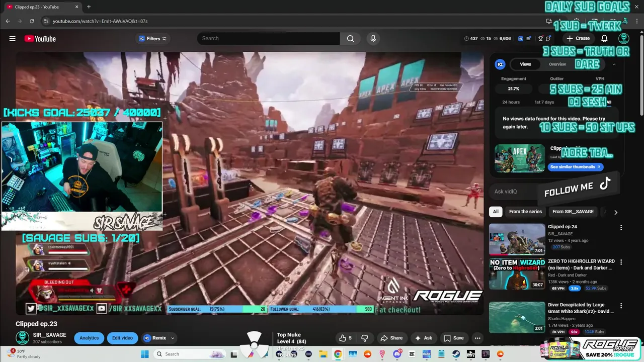644x362 pixels.
Task: Show more chips with the right arrow
Action: point(615,212)
